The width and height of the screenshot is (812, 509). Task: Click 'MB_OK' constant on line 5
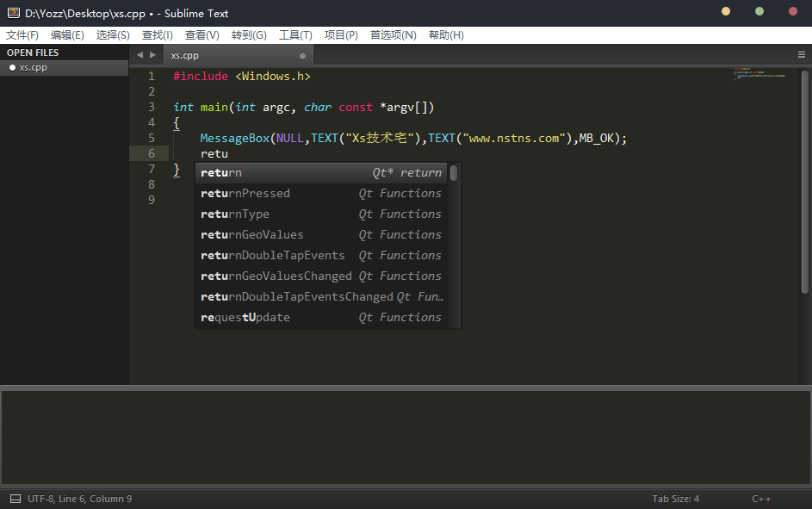tap(596, 139)
